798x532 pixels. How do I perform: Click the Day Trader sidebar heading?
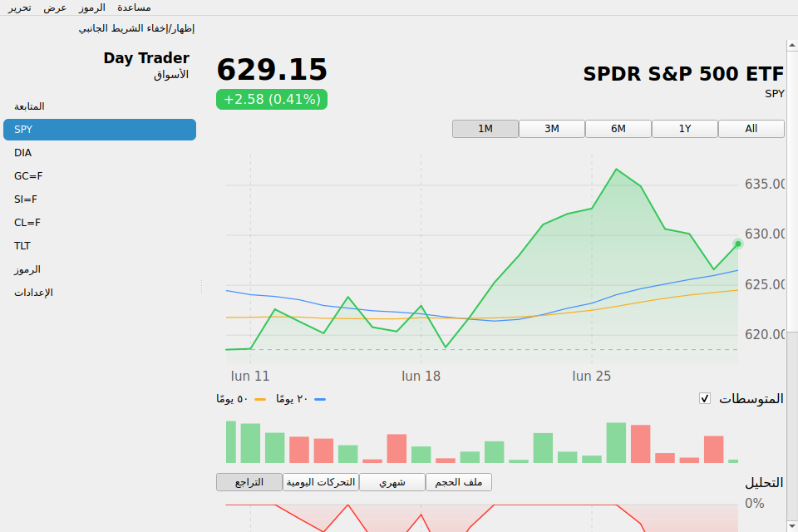point(146,58)
